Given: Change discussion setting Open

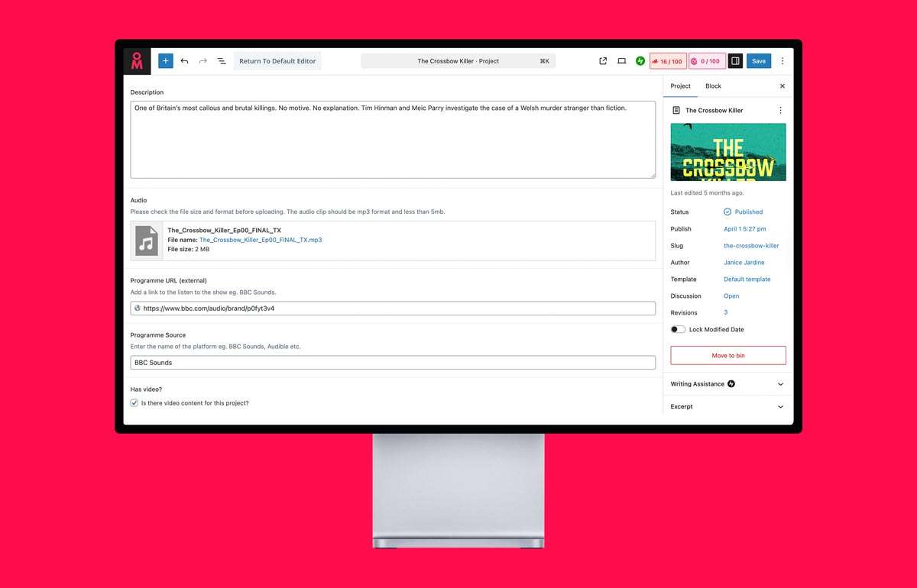Looking at the screenshot, I should (731, 296).
